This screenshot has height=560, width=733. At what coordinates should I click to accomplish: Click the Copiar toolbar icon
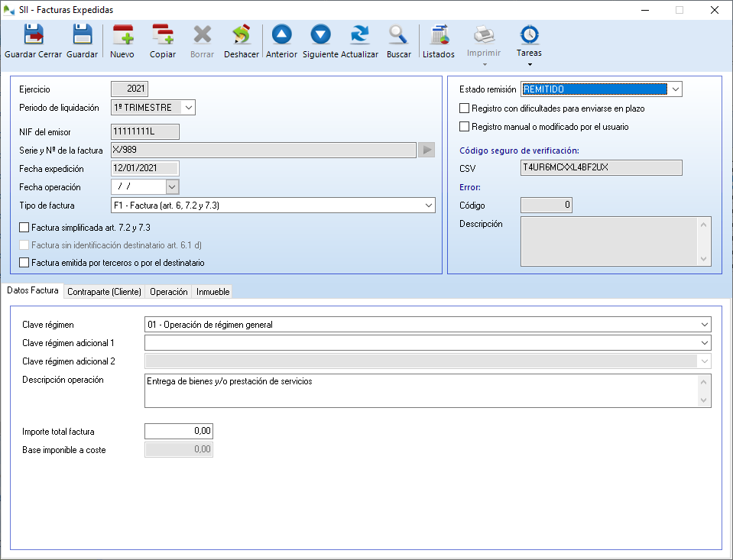162,41
